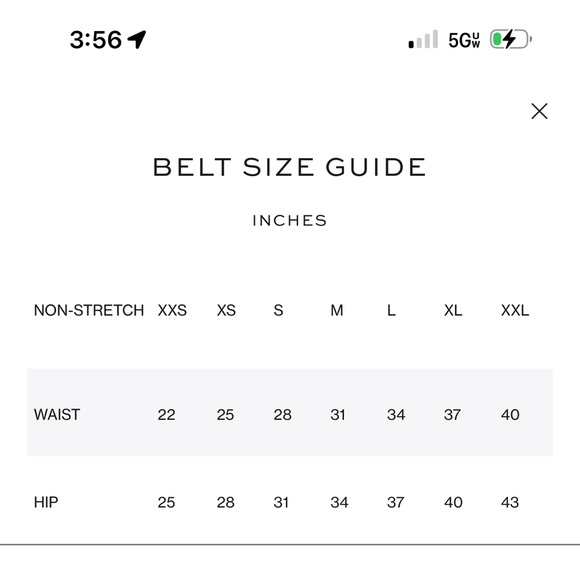The height and width of the screenshot is (580, 580).
Task: Tap the 5G UW network indicator
Action: click(x=464, y=40)
